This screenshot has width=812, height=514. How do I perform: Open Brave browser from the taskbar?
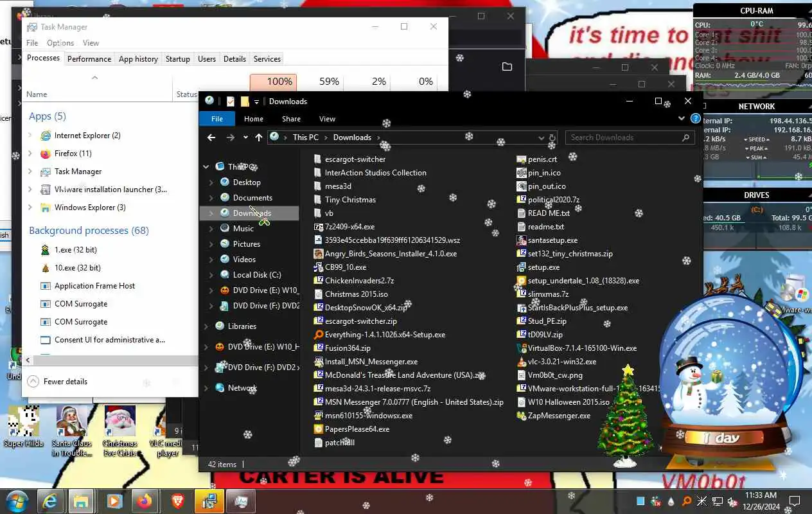click(x=177, y=501)
